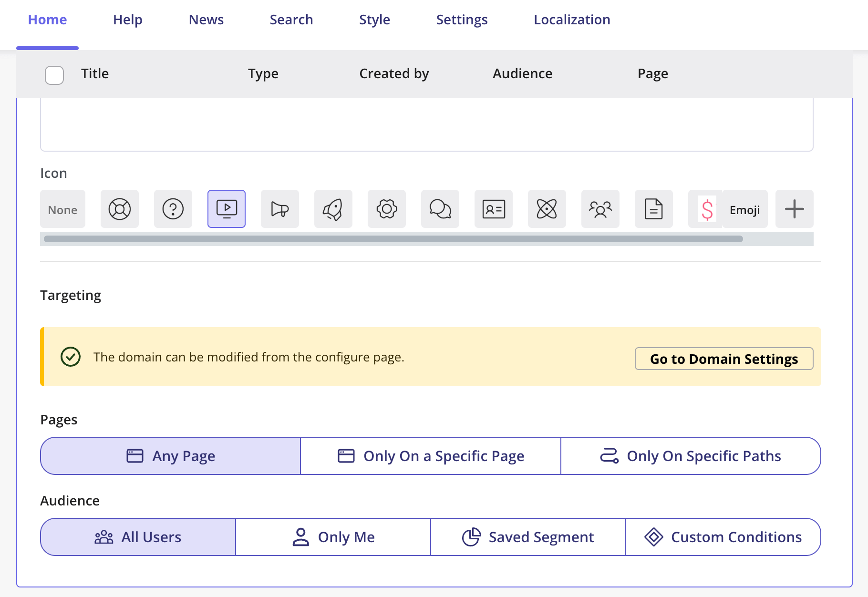Toggle the select-all checkbox beside Title
This screenshot has height=597, width=868.
(54, 75)
